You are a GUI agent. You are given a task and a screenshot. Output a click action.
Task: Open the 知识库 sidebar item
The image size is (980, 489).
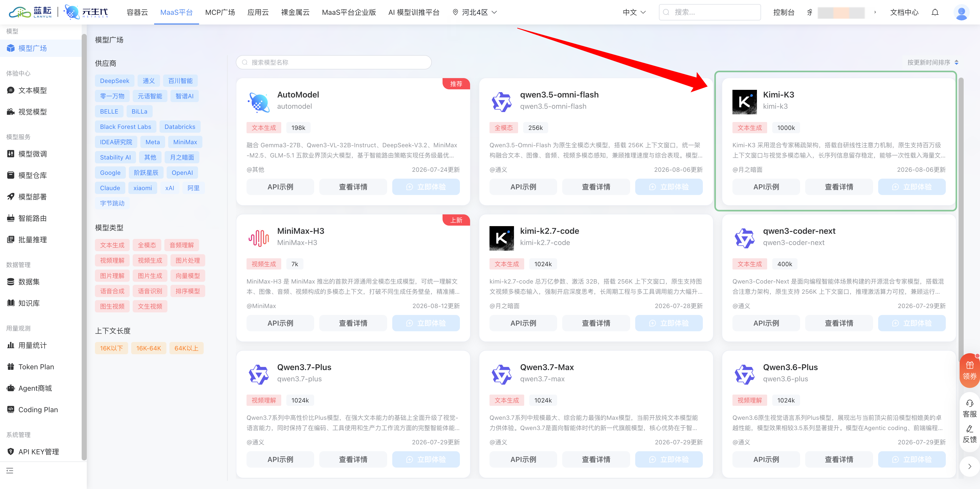41,303
